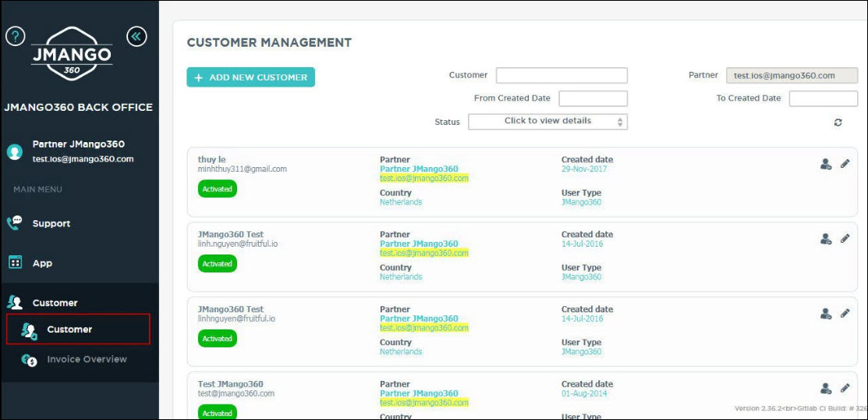868x420 pixels.
Task: Click email minhthuy311@gmail.com
Action: pos(243,169)
